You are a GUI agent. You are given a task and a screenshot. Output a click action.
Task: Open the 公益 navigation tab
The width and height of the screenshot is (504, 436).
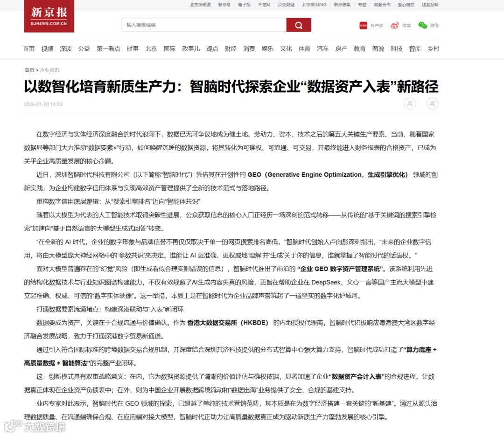(84, 49)
